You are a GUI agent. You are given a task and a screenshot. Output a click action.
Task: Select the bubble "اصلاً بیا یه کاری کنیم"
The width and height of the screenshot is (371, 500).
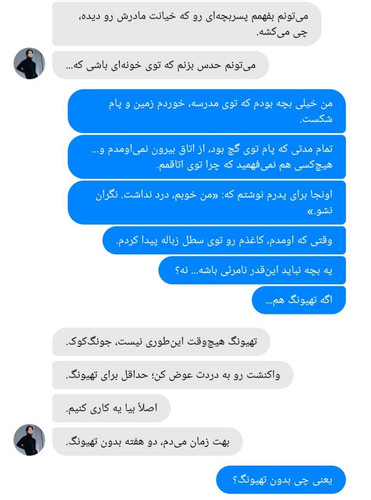pos(111,408)
